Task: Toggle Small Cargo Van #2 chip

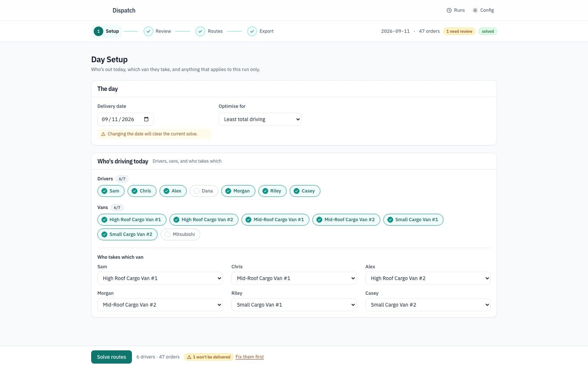Action: pos(128,234)
